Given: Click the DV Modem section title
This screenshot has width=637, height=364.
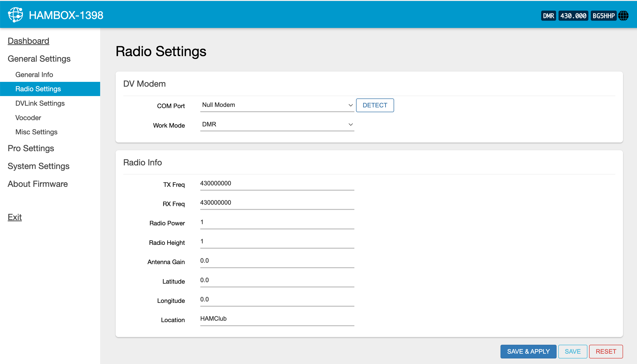Looking at the screenshot, I should tap(144, 84).
